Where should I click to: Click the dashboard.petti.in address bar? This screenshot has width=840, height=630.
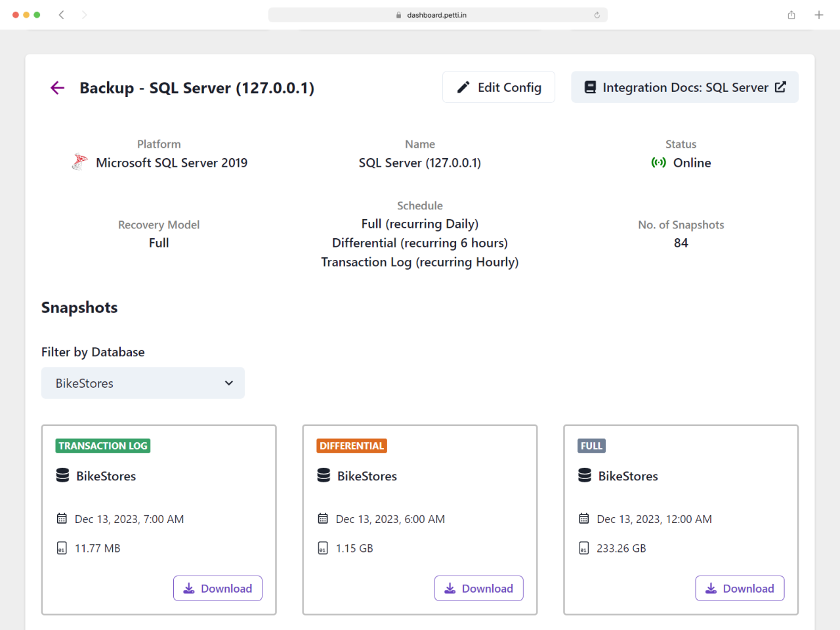point(438,15)
